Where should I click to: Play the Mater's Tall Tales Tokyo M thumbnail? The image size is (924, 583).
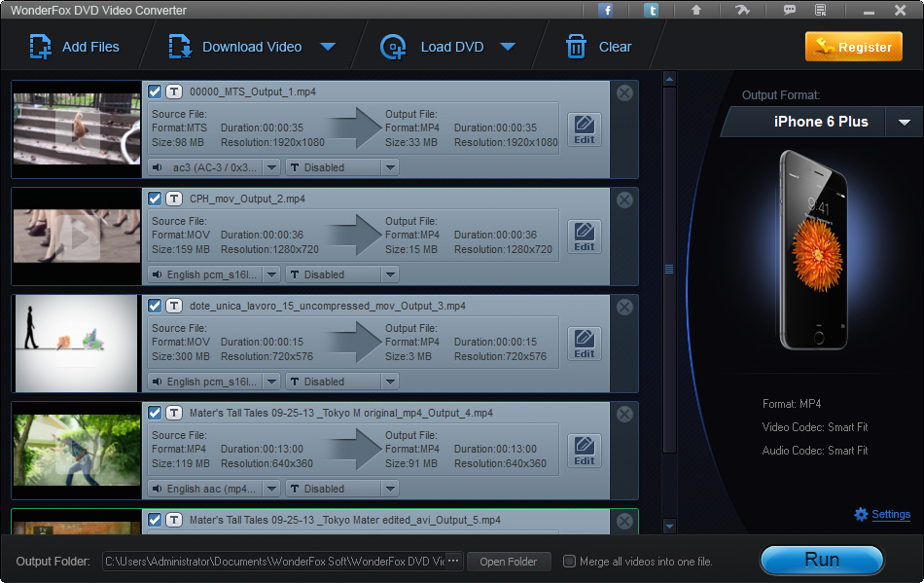click(x=77, y=451)
